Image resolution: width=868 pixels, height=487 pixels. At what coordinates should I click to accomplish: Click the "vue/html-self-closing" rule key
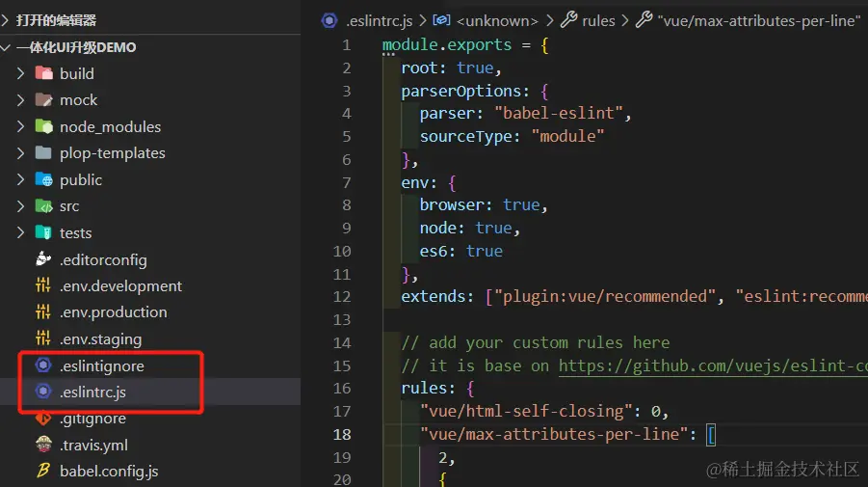526,411
